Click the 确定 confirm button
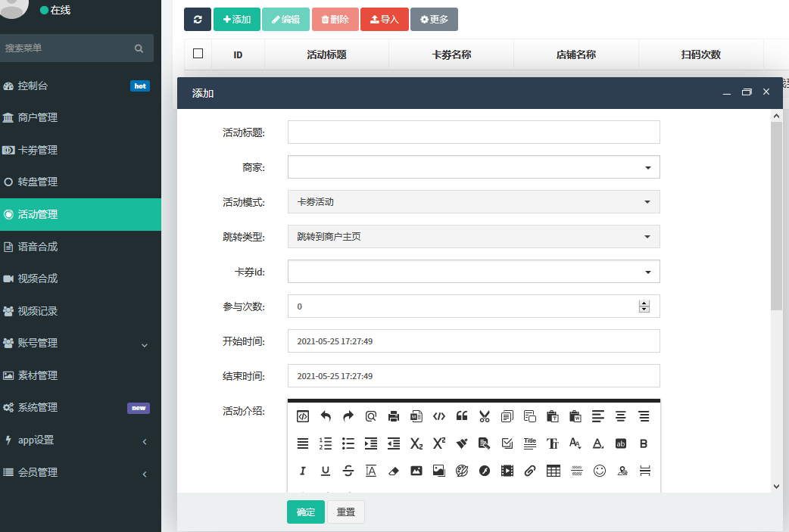The height and width of the screenshot is (532, 789). point(306,512)
